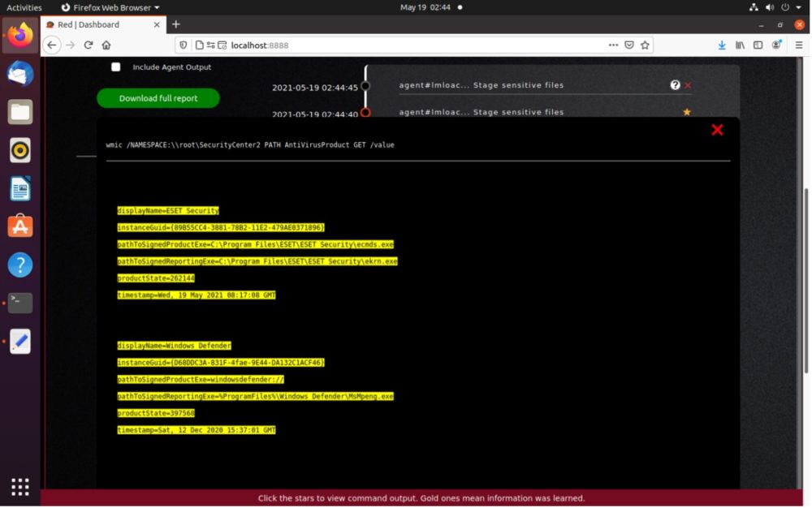
Task: Remove first Stage sensitive files entry via red x
Action: pyautogui.click(x=688, y=85)
